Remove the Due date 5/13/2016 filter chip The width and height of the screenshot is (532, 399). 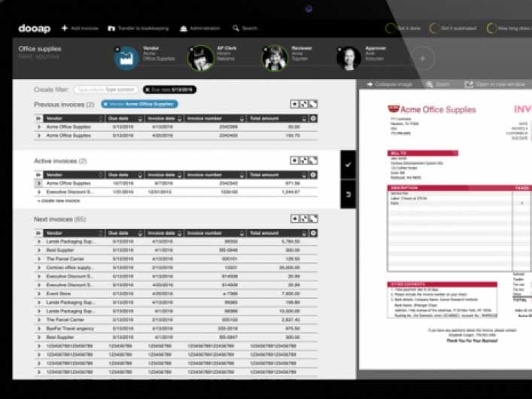(147, 90)
